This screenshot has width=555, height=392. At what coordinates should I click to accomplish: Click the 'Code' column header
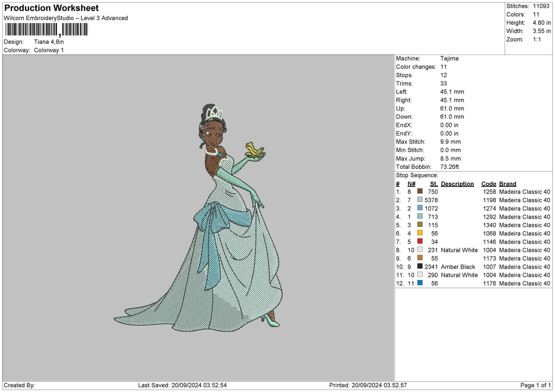[488, 184]
